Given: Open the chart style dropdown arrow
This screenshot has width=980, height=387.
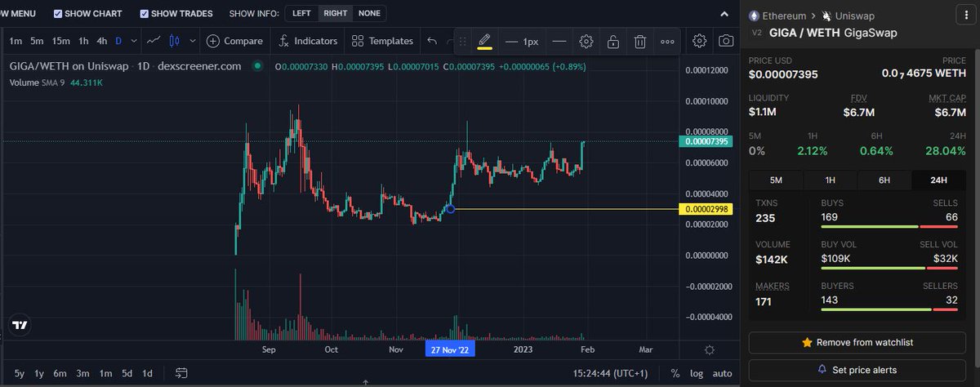Looking at the screenshot, I should click(193, 41).
